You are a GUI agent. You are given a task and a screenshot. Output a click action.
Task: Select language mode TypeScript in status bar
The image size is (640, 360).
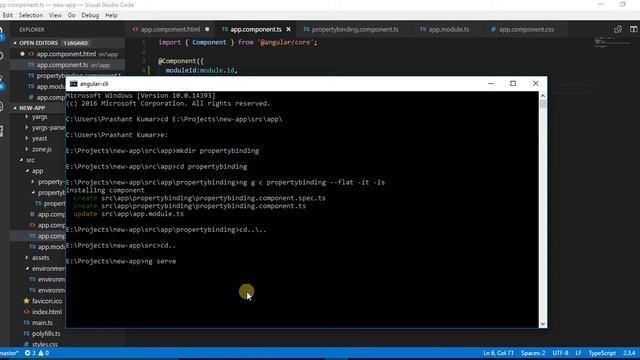(602, 353)
